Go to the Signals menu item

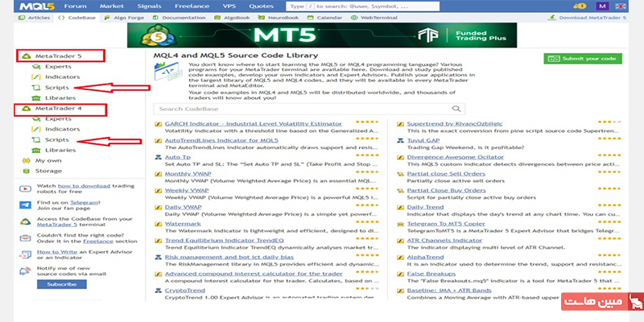150,6
